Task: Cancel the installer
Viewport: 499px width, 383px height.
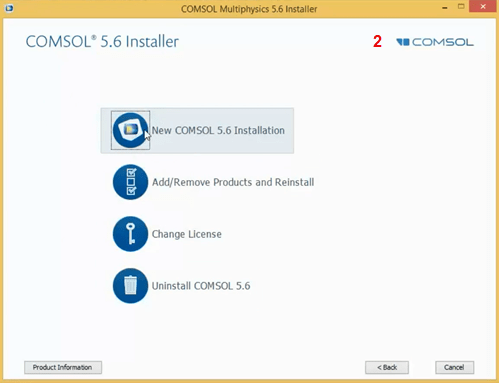Action: [x=454, y=367]
